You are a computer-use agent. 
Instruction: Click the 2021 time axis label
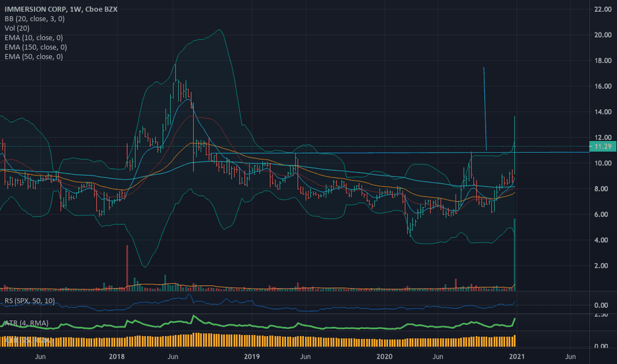[516, 357]
